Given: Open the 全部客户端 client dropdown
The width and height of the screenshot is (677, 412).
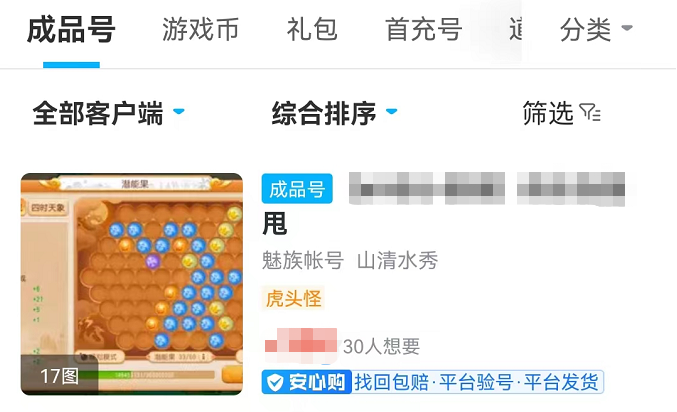Looking at the screenshot, I should pos(108,114).
